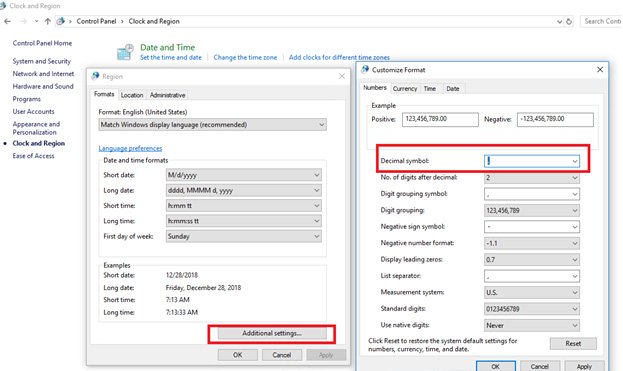Switch to Location tab in Region dialog
This screenshot has height=371, width=623.
point(132,95)
